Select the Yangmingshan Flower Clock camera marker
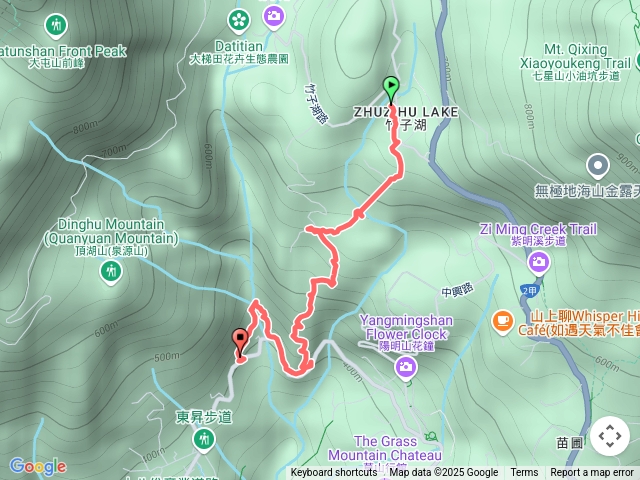640x480 pixels. (405, 368)
